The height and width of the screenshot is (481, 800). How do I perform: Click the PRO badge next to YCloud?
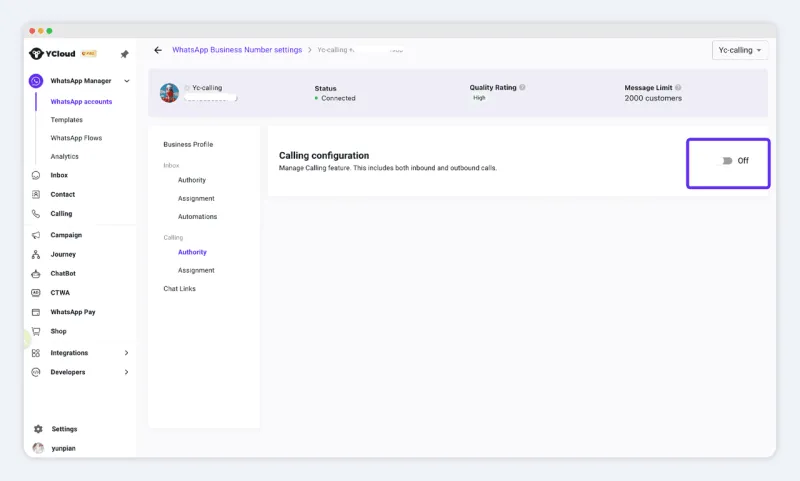coord(89,54)
